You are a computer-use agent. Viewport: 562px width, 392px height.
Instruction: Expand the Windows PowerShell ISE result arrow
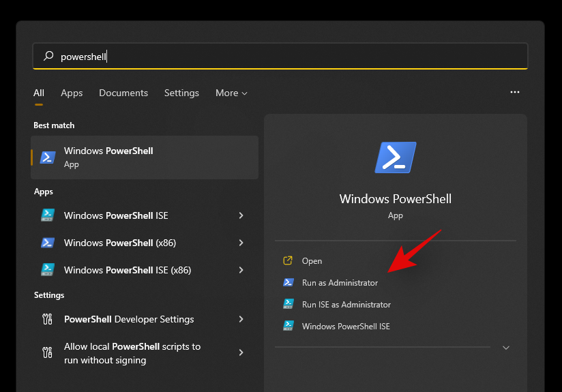[x=241, y=215]
